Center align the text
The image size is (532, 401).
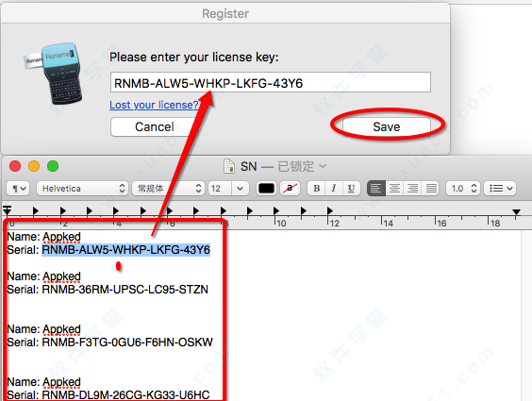pyautogui.click(x=394, y=189)
